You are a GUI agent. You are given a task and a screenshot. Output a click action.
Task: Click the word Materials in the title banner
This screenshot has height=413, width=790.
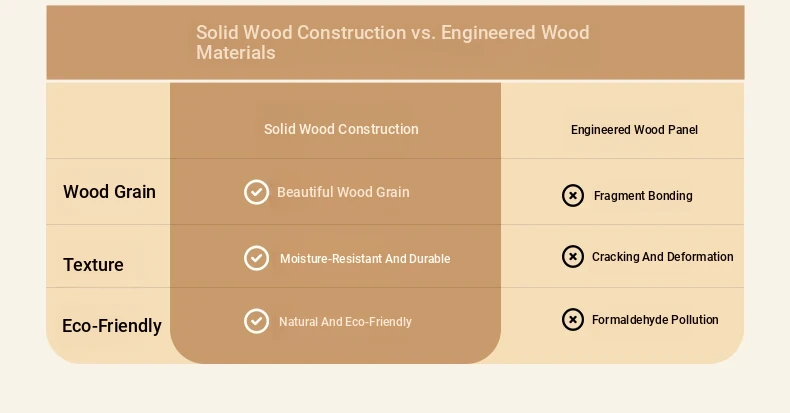(236, 52)
